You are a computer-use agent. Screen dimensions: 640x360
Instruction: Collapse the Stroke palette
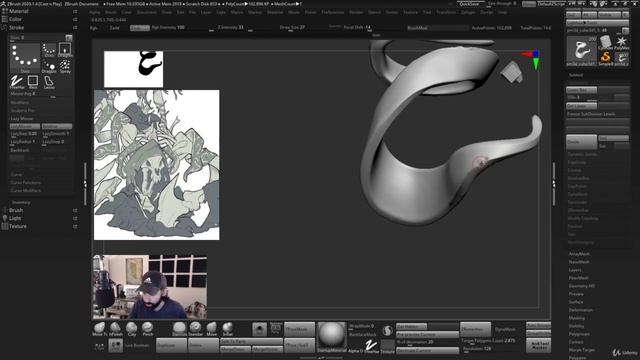[x=16, y=27]
